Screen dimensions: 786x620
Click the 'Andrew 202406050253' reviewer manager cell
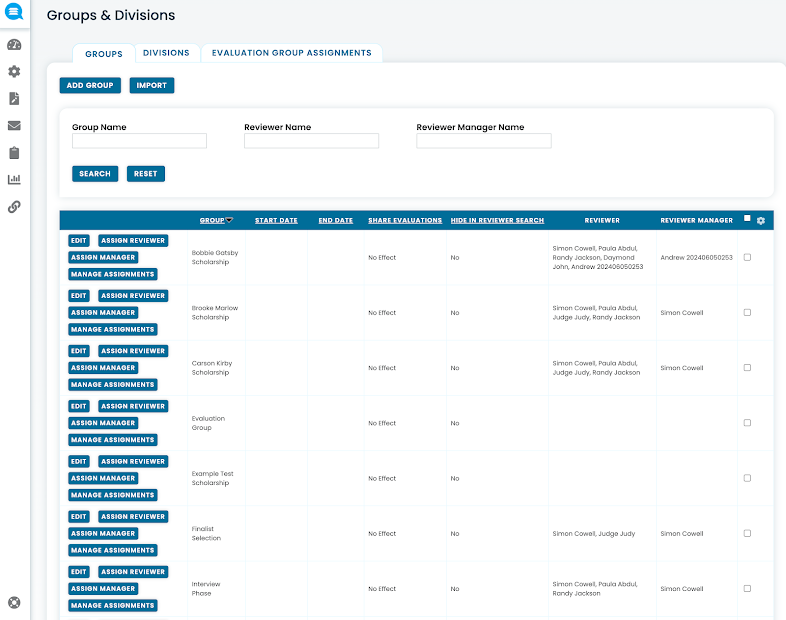[696, 258]
